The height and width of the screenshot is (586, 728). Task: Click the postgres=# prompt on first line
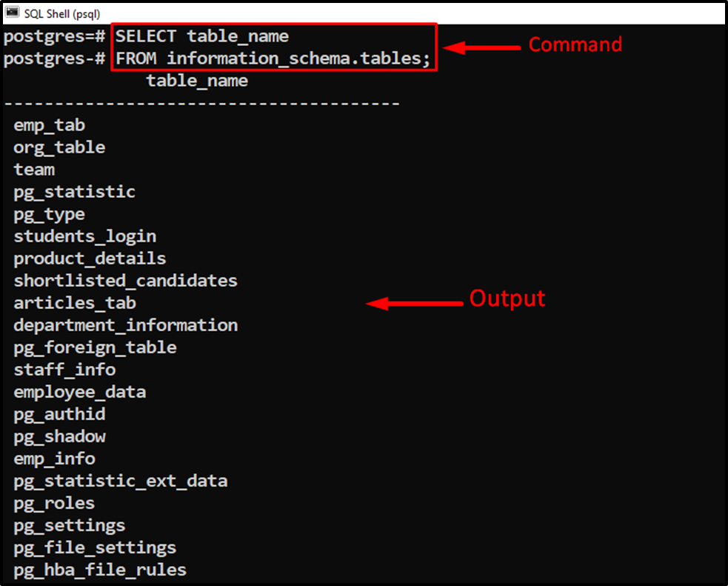[x=55, y=37]
